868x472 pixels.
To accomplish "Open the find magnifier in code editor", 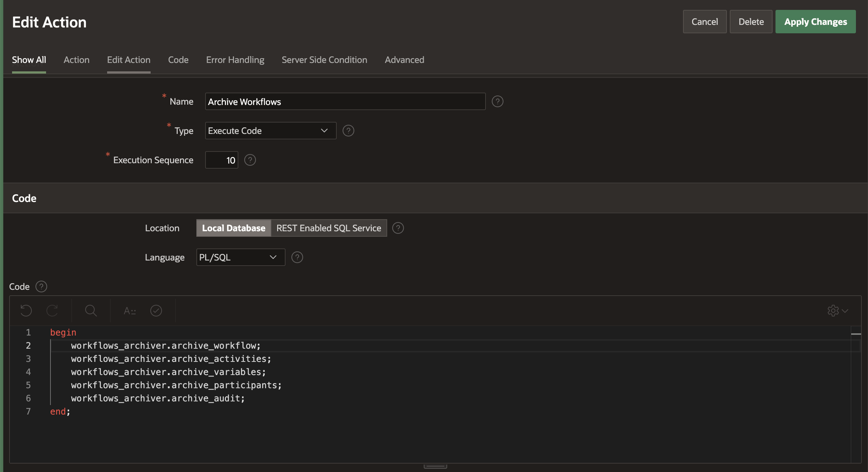I will point(91,311).
